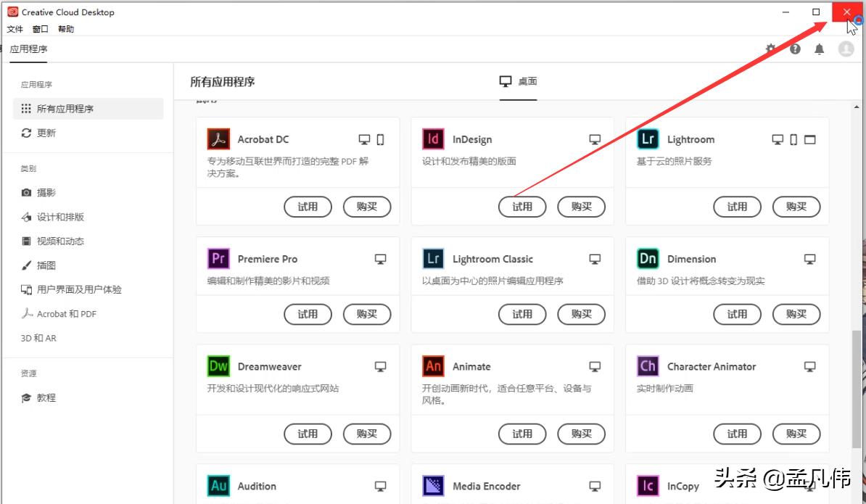Click Lightroom's web platform icon
Viewport: 866px width, 504px height.
click(809, 140)
